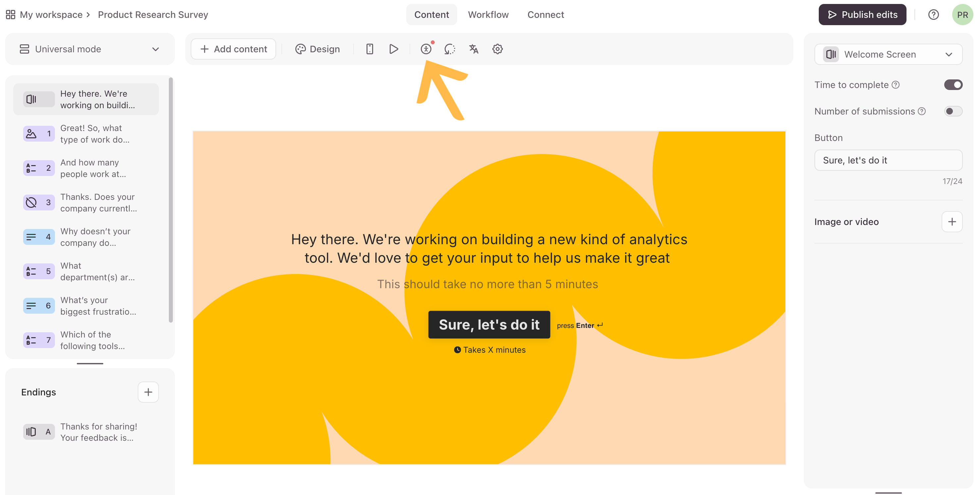
Task: Open the accessibility checker icon
Action: coord(426,49)
